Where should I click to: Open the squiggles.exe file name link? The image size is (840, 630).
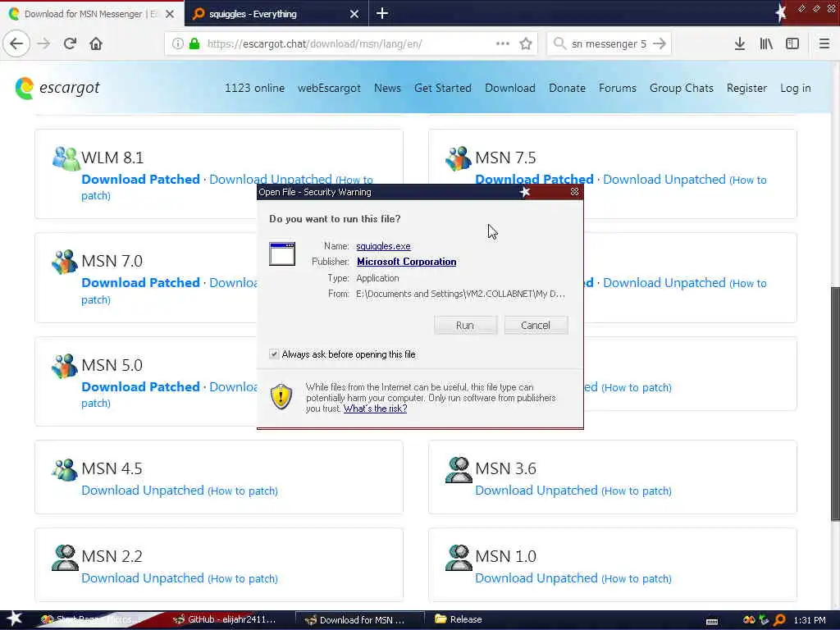(384, 246)
